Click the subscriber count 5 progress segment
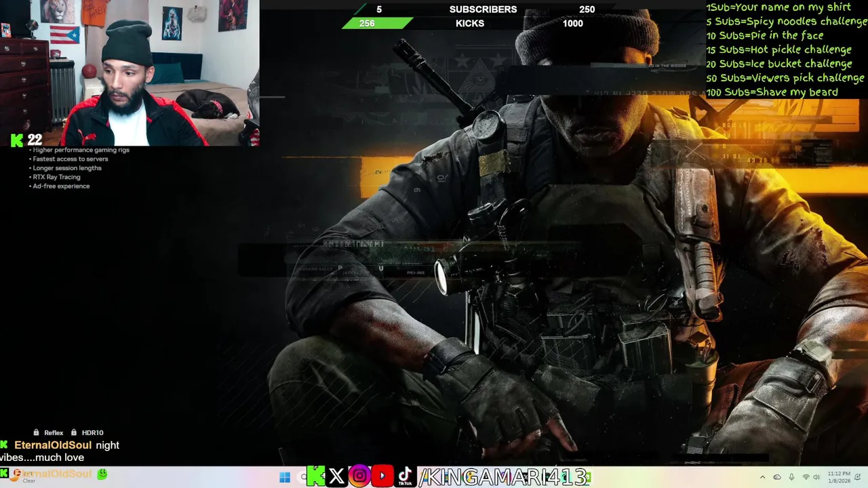 pyautogui.click(x=378, y=9)
